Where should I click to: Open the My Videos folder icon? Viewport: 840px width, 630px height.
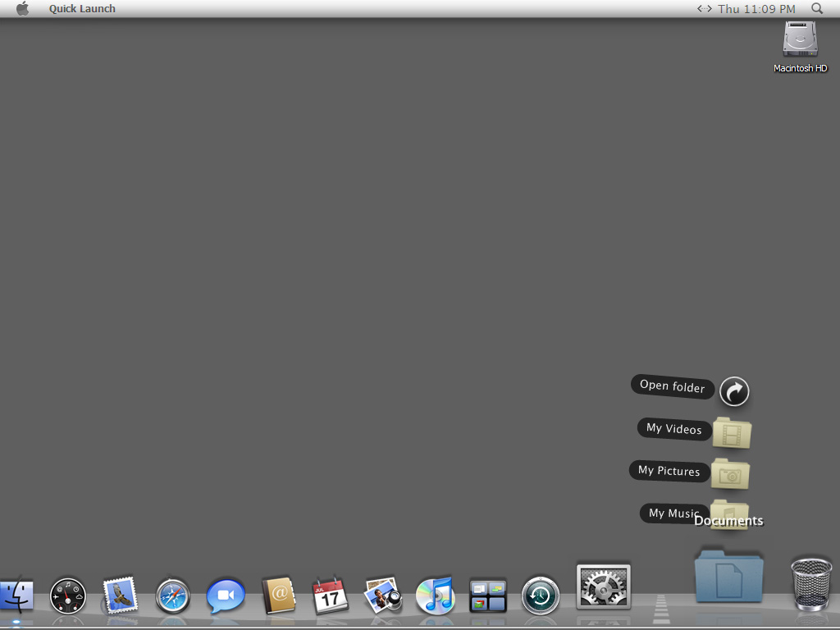pyautogui.click(x=732, y=433)
